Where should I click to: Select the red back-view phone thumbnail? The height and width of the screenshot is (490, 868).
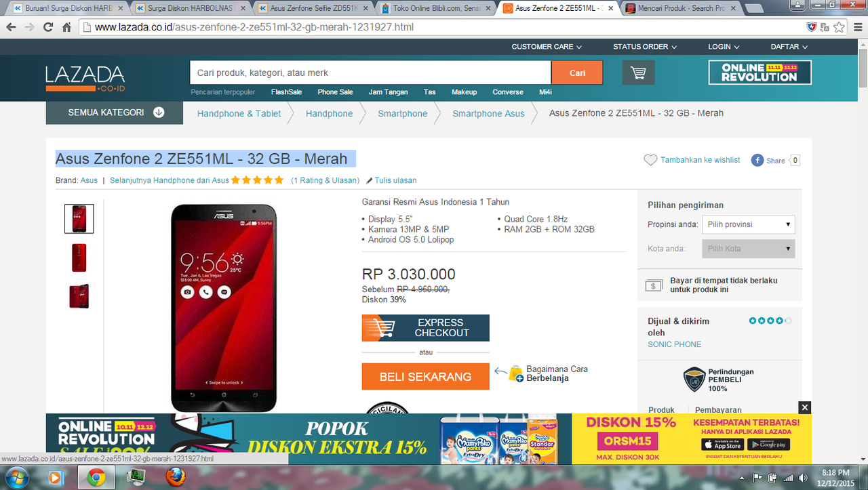coord(79,258)
